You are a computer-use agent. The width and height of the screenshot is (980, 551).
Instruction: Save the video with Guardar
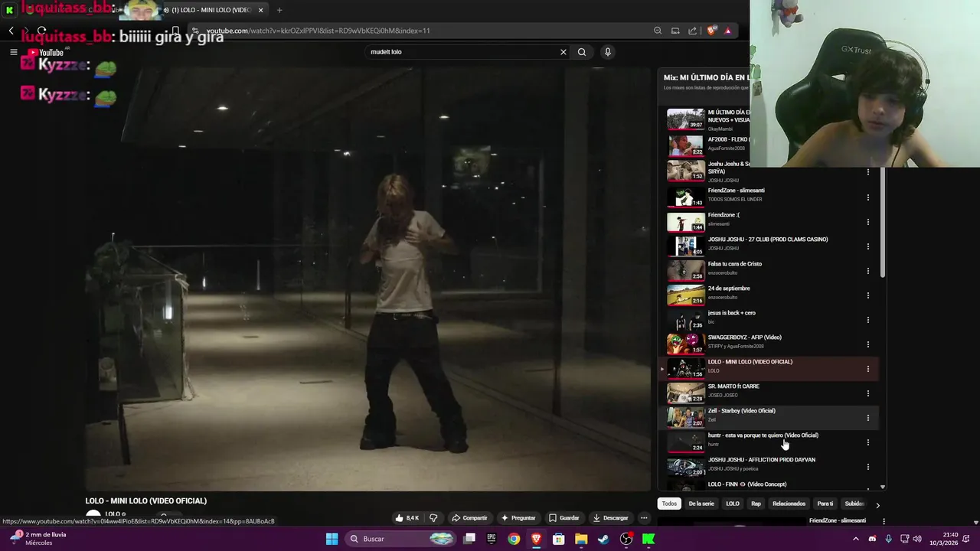[564, 518]
